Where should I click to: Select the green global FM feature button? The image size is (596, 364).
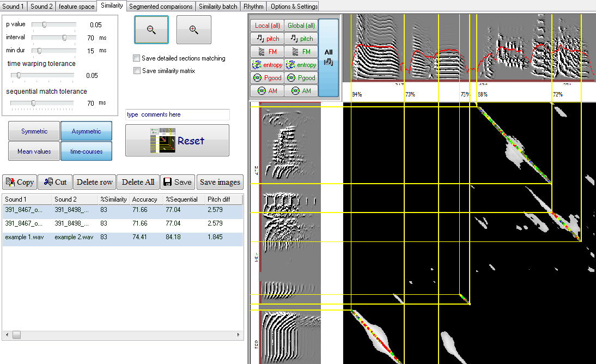click(x=301, y=52)
